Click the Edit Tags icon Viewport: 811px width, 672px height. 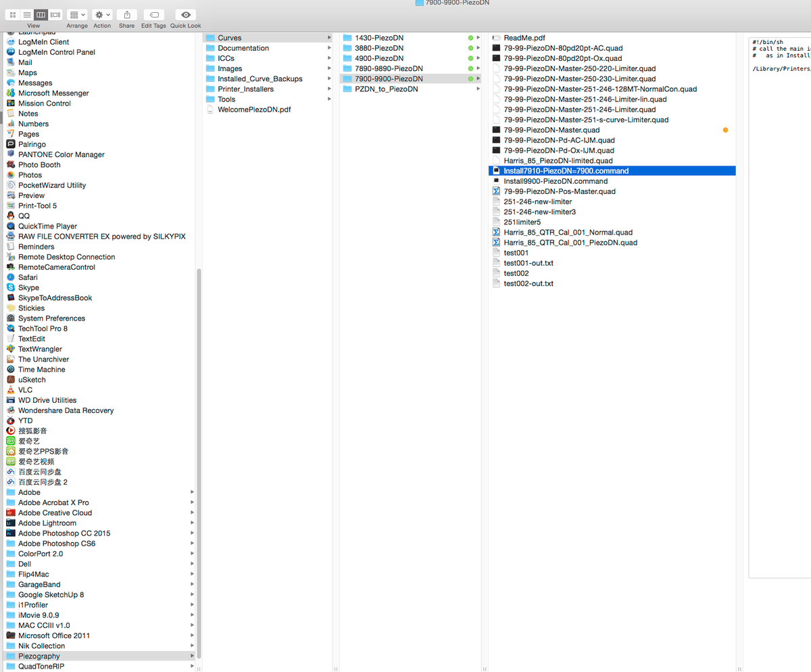tap(153, 14)
